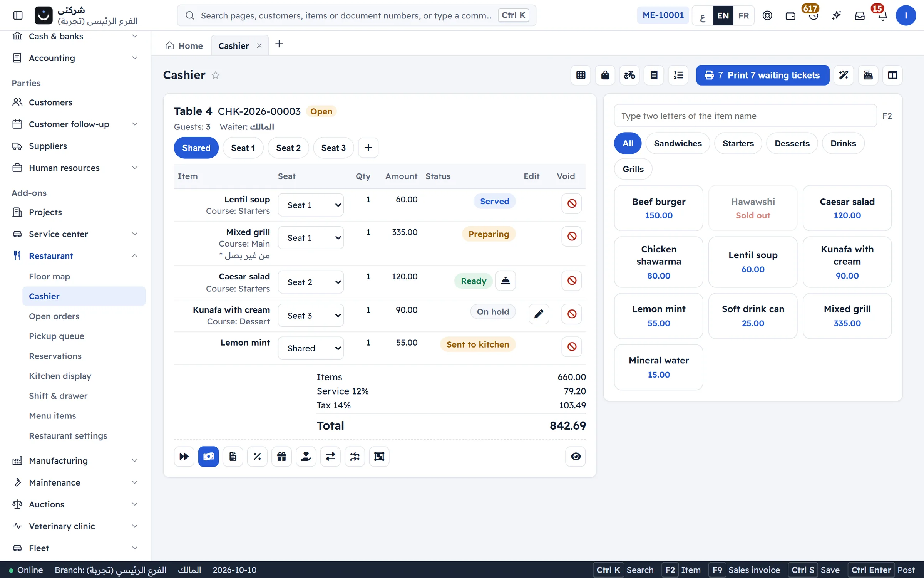The image size is (924, 578).
Task: Print 7 waiting tickets
Action: (762, 75)
